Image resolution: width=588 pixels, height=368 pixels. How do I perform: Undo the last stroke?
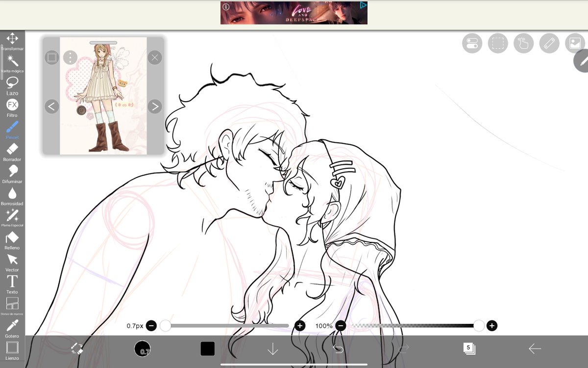pos(338,349)
